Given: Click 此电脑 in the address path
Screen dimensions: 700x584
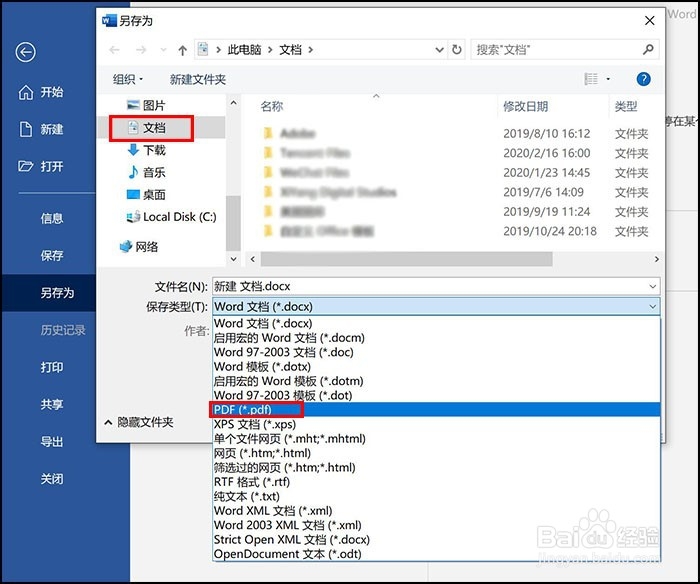Looking at the screenshot, I should (244, 50).
